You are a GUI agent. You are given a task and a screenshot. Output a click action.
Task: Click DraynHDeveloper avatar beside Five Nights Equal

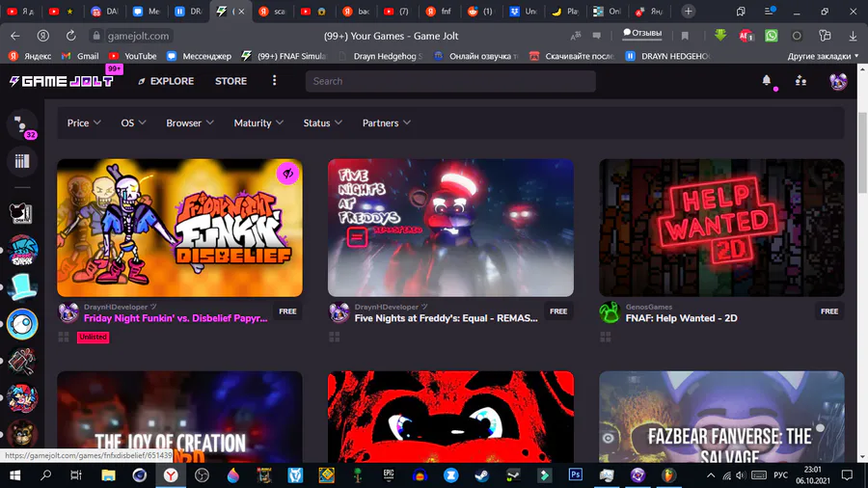[339, 312]
